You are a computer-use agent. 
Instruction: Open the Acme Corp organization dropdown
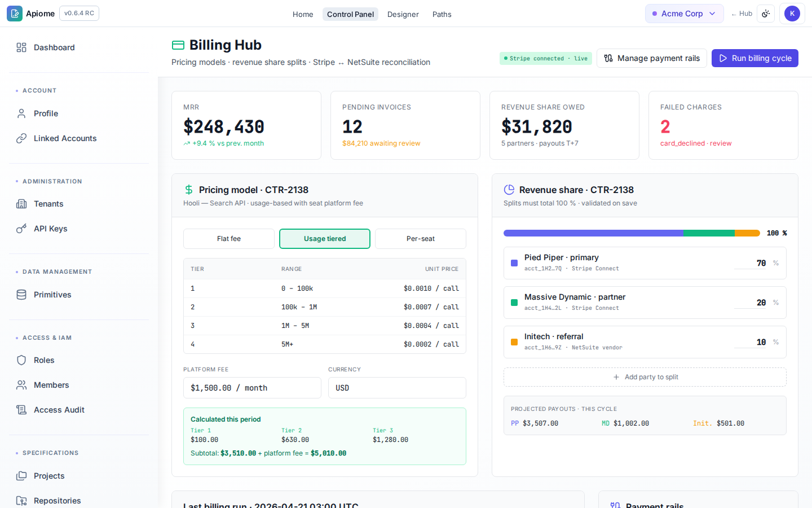click(x=685, y=14)
